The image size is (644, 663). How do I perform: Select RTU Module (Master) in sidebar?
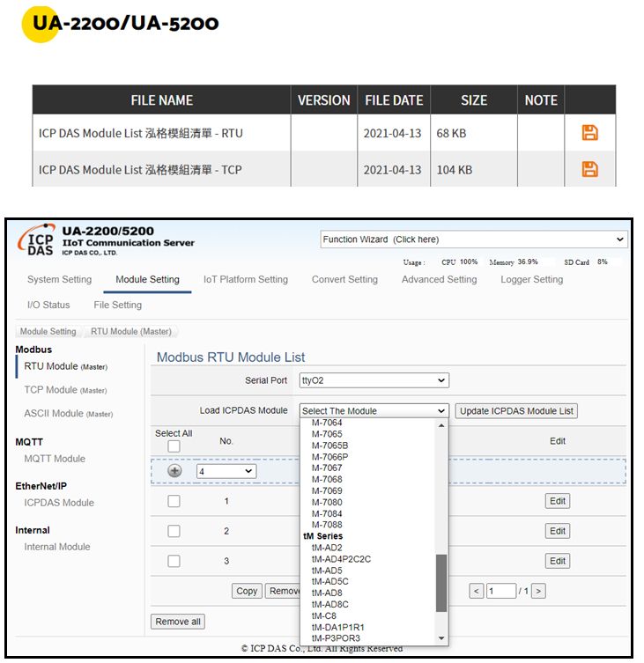pyautogui.click(x=65, y=366)
